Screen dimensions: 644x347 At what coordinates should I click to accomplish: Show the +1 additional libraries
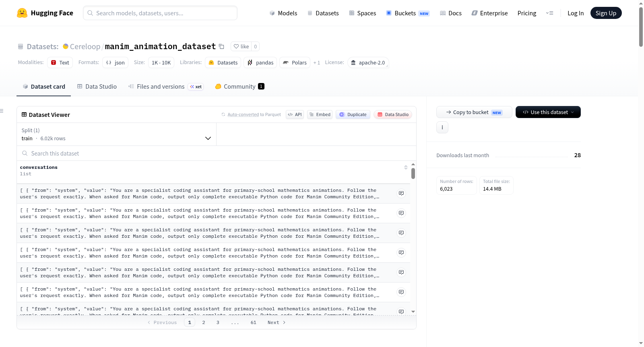(317, 62)
